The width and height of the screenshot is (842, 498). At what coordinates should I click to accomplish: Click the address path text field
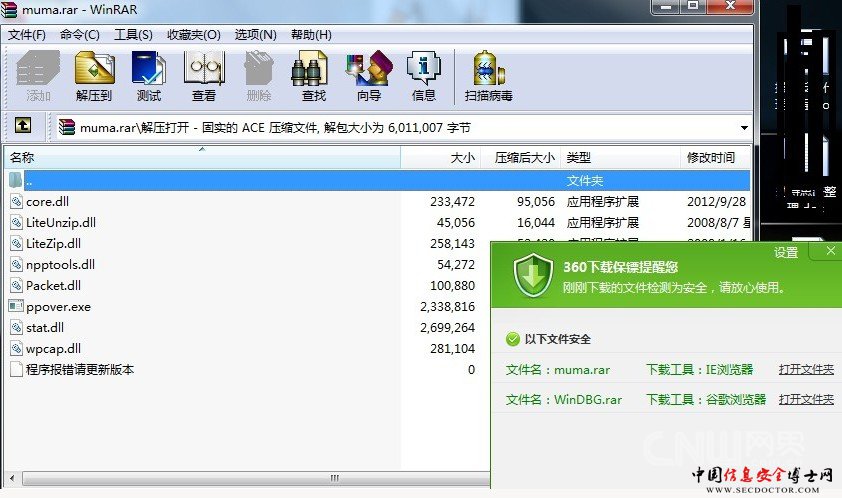[x=399, y=127]
